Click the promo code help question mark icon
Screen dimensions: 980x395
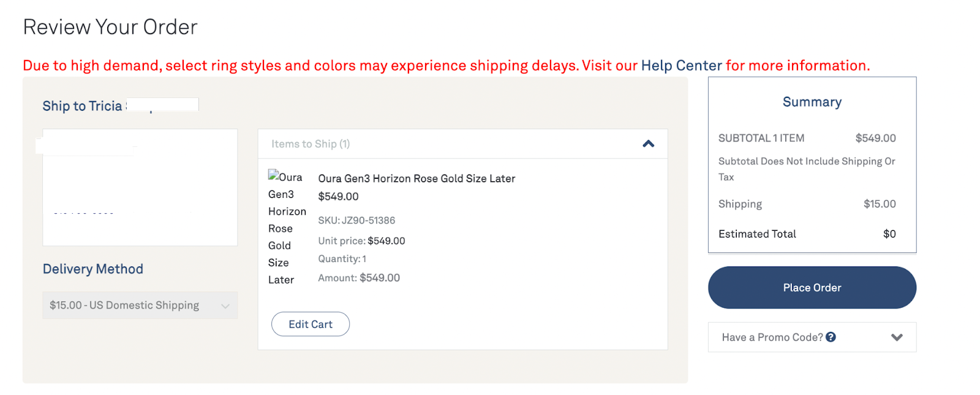pyautogui.click(x=831, y=337)
